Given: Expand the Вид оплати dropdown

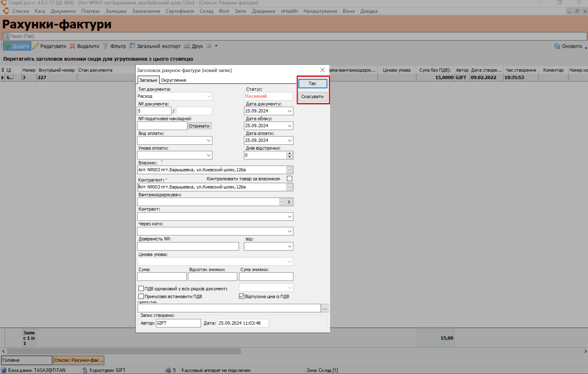Looking at the screenshot, I should 209,140.
